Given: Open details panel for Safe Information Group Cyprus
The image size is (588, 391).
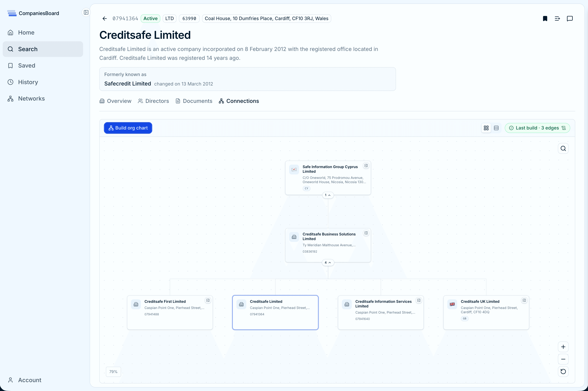Looking at the screenshot, I should (366, 166).
